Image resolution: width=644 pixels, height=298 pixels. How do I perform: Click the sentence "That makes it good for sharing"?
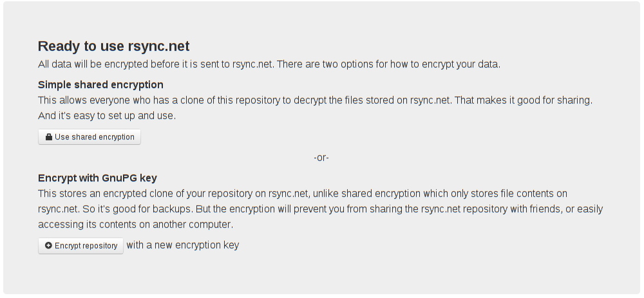click(x=522, y=100)
